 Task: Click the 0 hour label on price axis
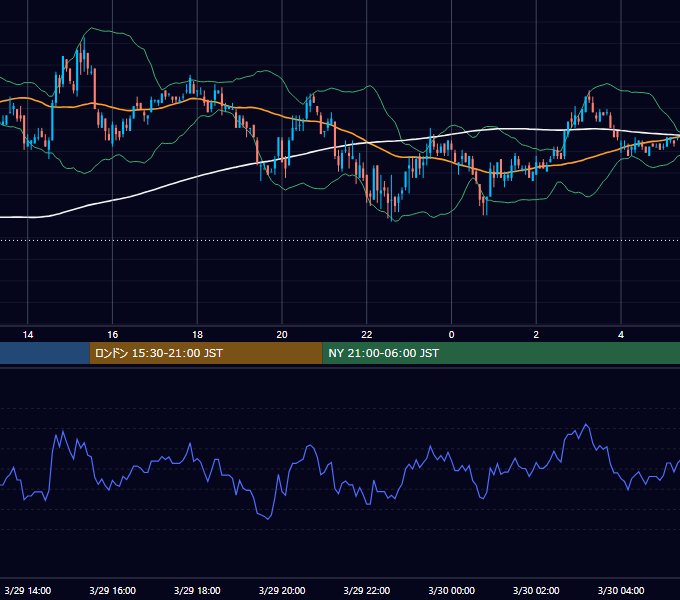451,335
